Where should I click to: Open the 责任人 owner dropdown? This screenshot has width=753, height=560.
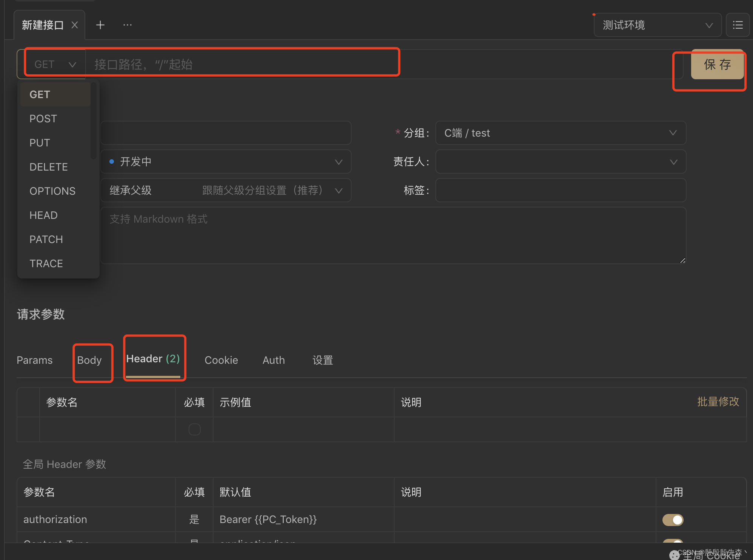point(560,162)
